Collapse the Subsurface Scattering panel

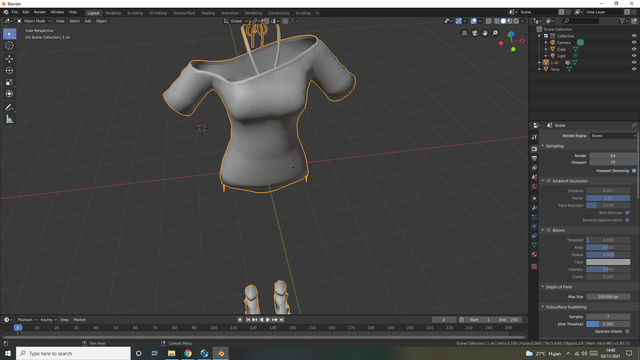(x=543, y=307)
